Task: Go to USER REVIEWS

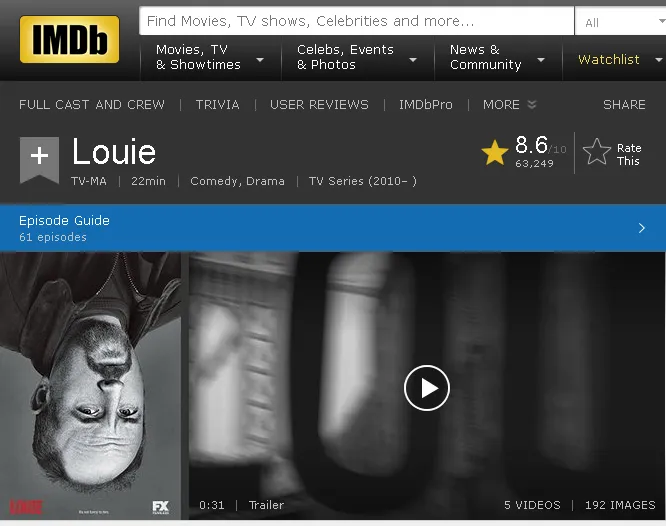Action: pos(319,105)
